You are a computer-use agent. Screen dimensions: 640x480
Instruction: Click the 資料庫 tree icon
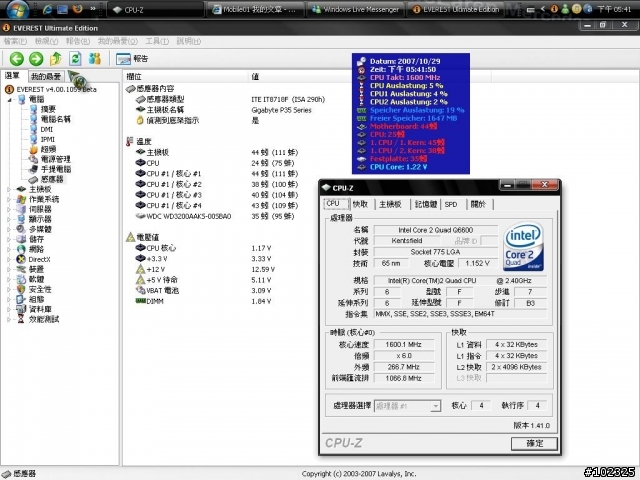point(21,309)
